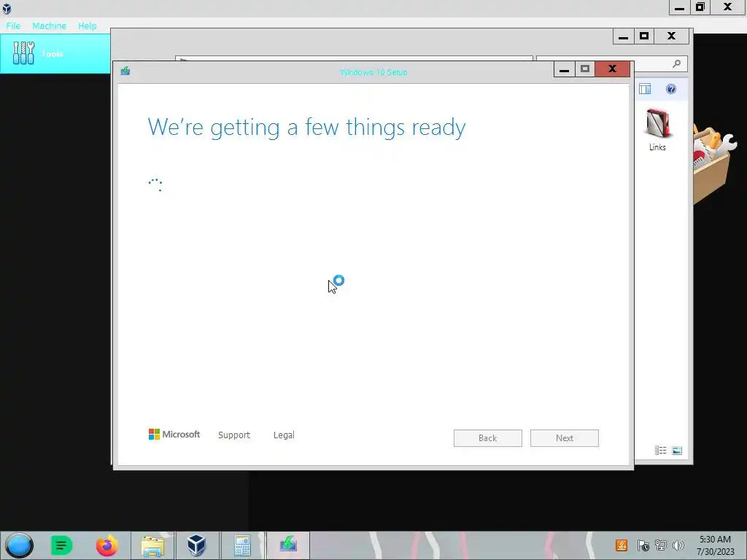This screenshot has height=560, width=747.
Task: Maximize the Explorer window behind Setup
Action: click(644, 36)
